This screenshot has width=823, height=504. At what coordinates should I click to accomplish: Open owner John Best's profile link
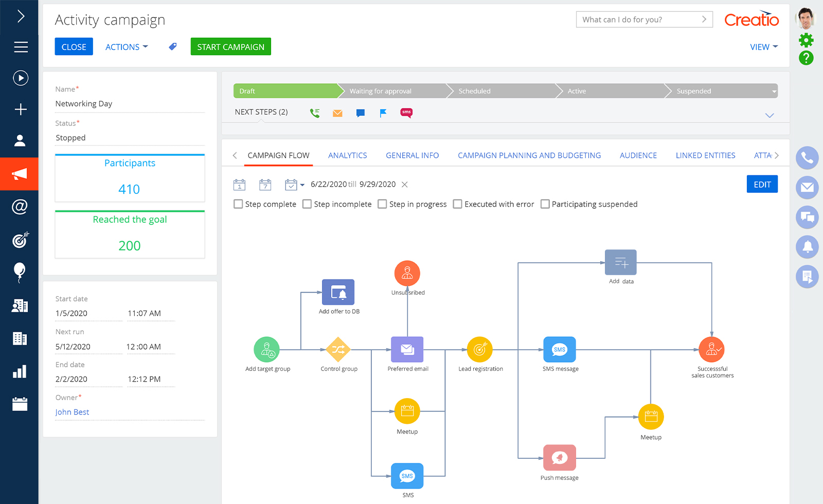[72, 411]
